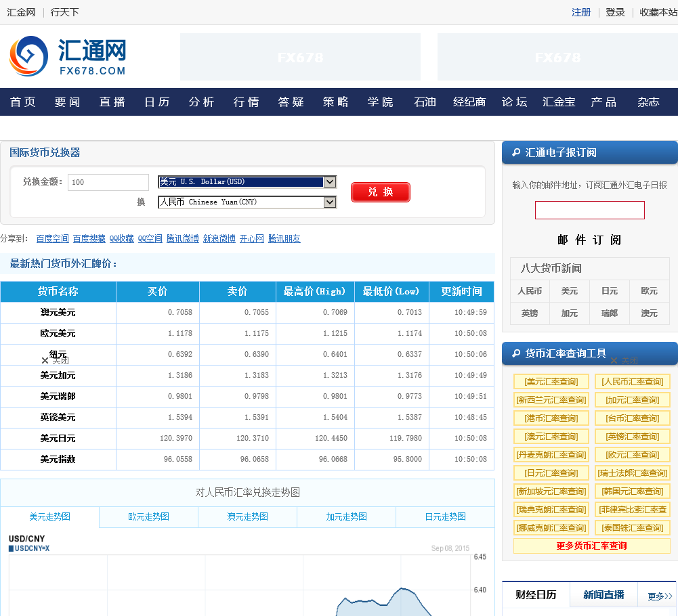
Task: Switch to the 日元走势图 tab
Action: [446, 516]
